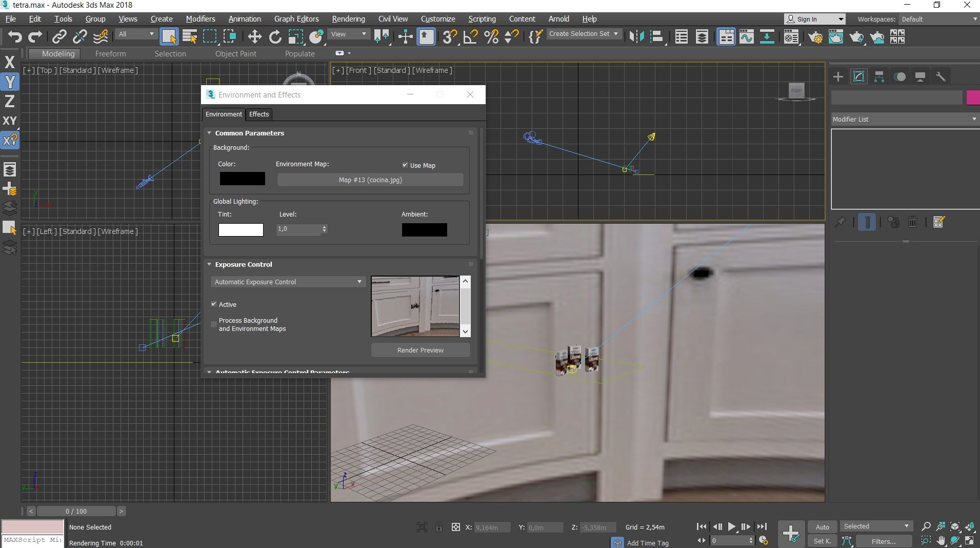Toggle Snaps 3D button
This screenshot has width=980, height=548.
click(450, 36)
